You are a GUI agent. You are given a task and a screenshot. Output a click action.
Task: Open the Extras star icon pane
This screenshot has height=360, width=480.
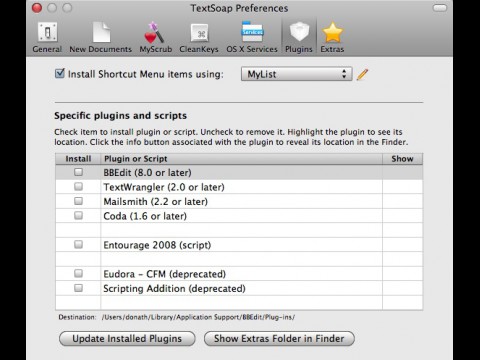tap(332, 37)
